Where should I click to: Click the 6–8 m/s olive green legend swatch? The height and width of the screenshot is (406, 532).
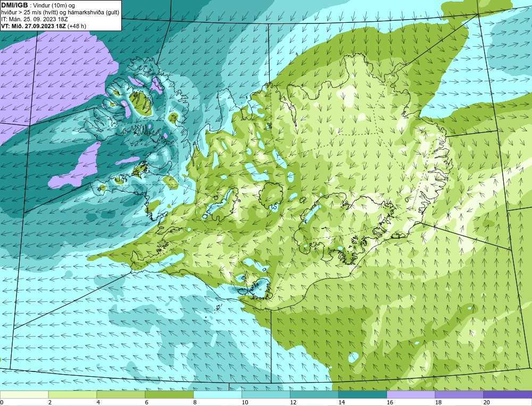169,394
